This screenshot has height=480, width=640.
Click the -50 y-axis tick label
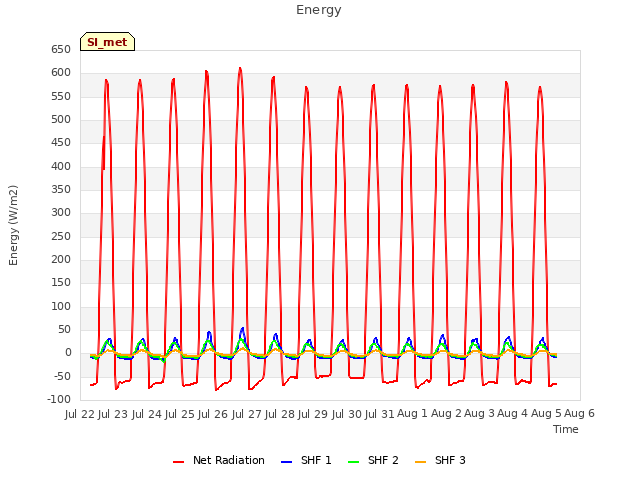[x=63, y=377]
